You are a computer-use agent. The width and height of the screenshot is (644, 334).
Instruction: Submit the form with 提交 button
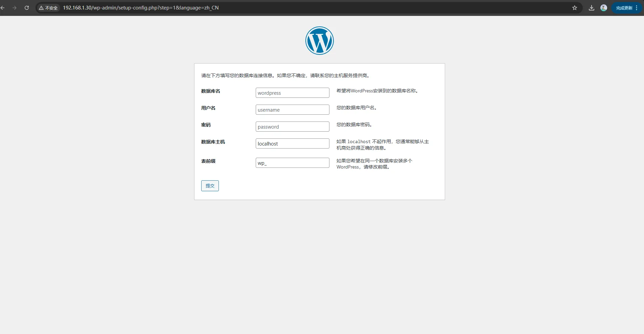click(x=210, y=186)
